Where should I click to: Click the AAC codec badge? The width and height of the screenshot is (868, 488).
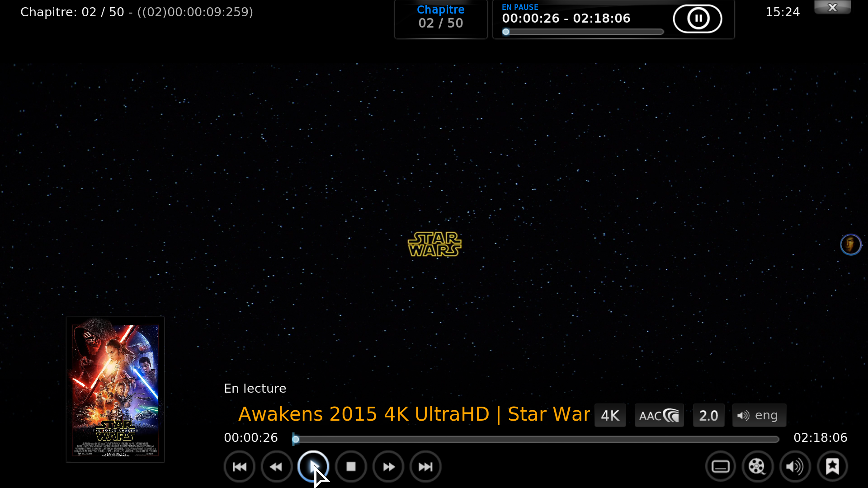tap(659, 415)
